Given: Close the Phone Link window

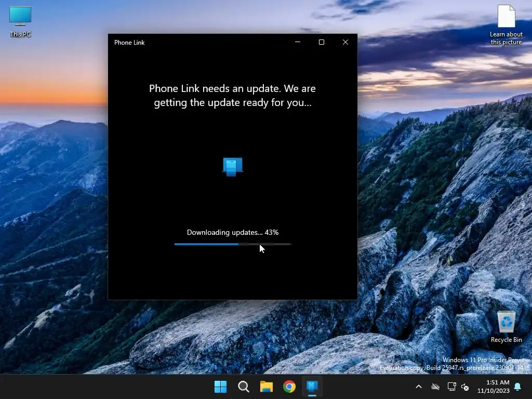Looking at the screenshot, I should (345, 42).
